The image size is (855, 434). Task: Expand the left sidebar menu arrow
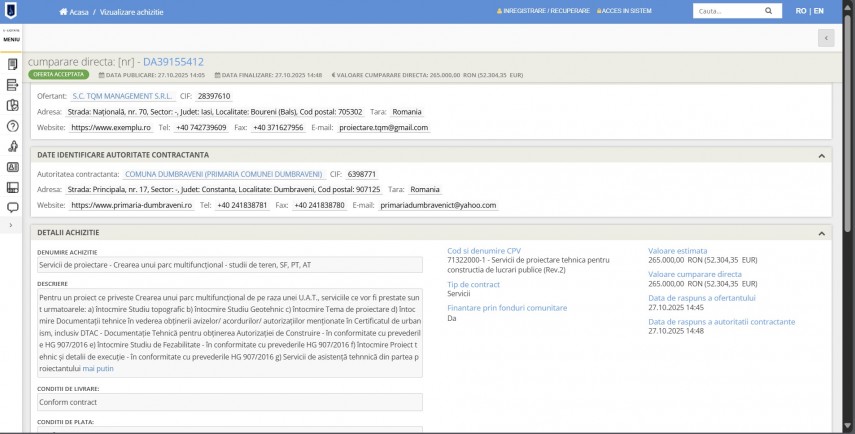pos(9,225)
